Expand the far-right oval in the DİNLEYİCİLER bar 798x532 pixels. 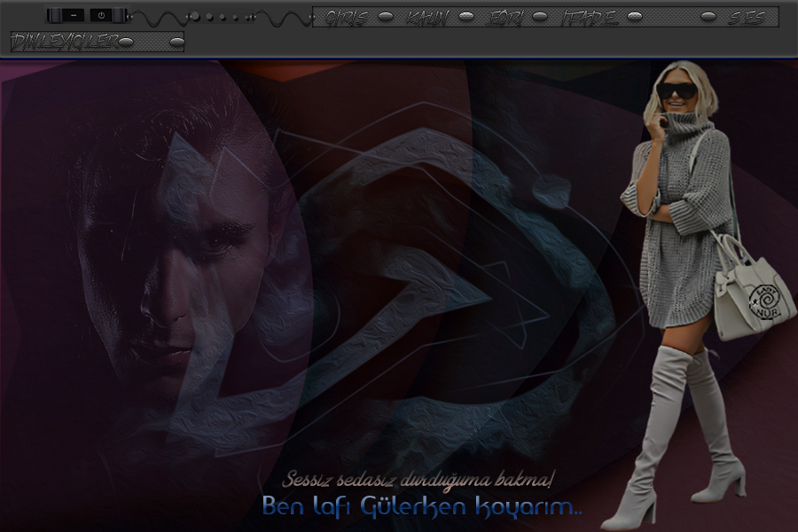[x=176, y=42]
